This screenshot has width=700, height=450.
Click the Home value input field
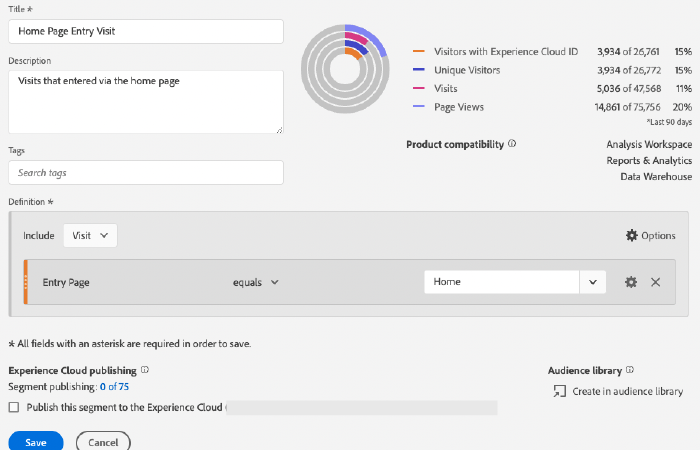click(501, 282)
